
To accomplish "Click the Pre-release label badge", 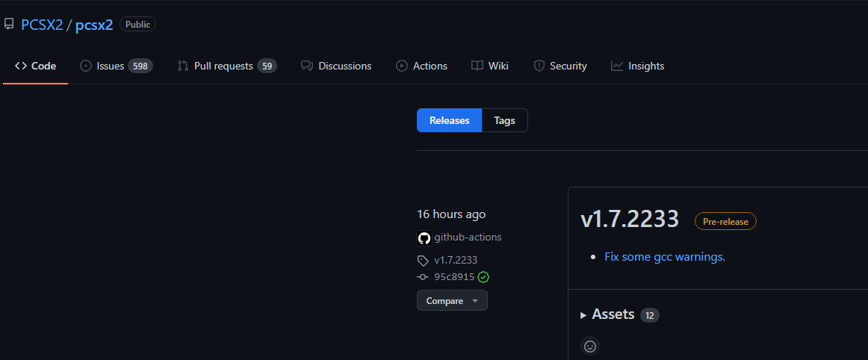I will click(725, 221).
